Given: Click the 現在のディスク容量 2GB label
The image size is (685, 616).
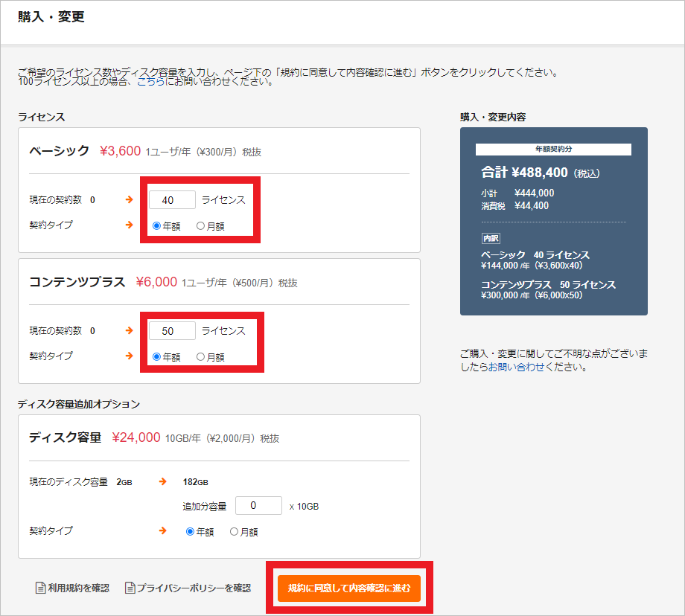Looking at the screenshot, I should click(x=81, y=482).
